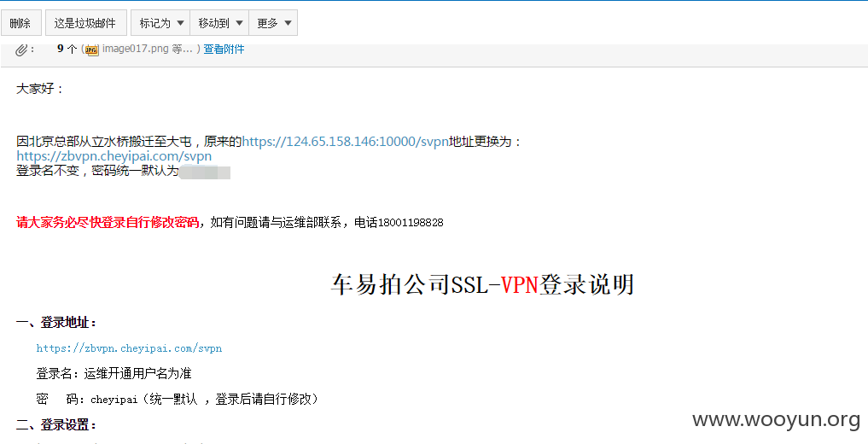868x444 pixels.
Task: Open the 查看附件 link
Action: [224, 50]
